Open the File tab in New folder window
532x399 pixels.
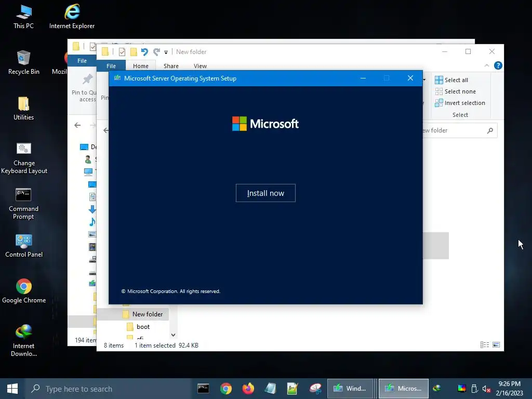click(x=111, y=66)
